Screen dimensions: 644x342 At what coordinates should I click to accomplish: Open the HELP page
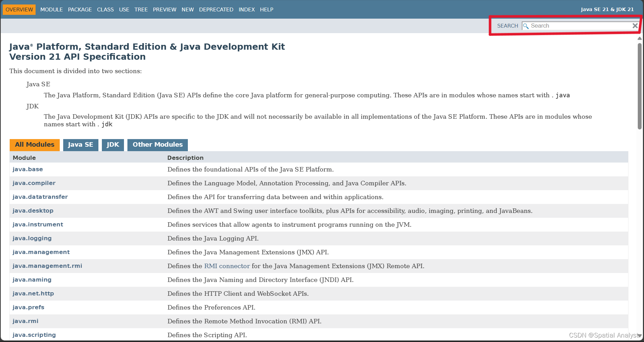[267, 10]
